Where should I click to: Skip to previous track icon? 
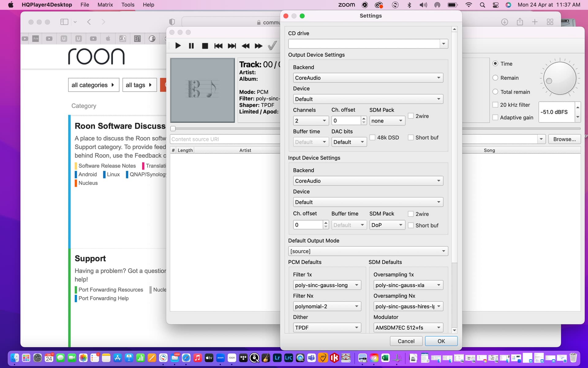218,46
